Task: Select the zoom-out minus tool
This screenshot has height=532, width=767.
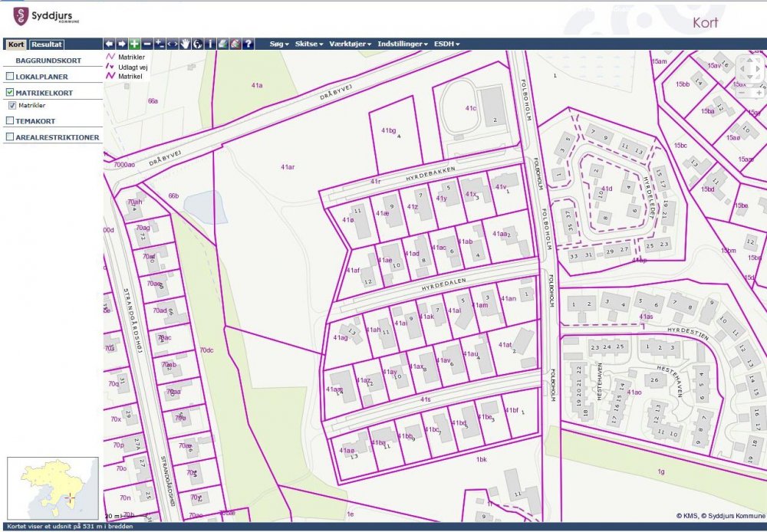Action: pos(147,44)
